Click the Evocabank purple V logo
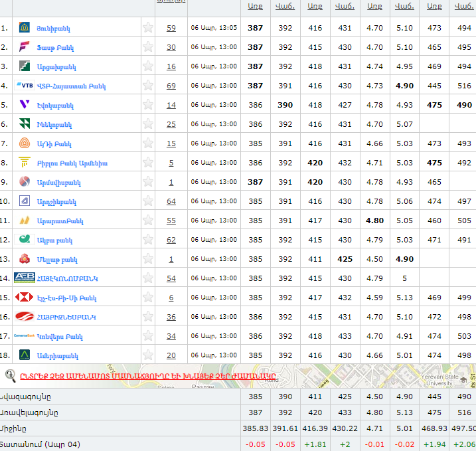 click(25, 104)
